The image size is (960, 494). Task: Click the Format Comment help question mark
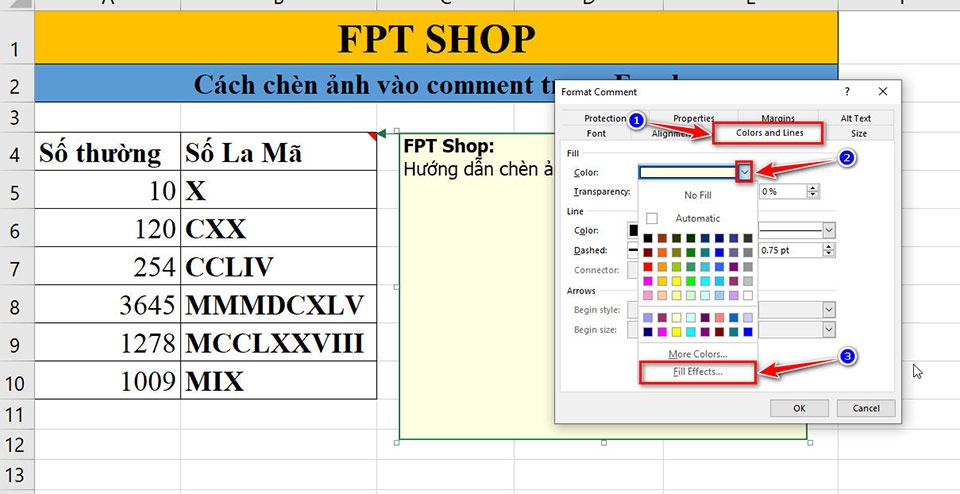pyautogui.click(x=847, y=92)
